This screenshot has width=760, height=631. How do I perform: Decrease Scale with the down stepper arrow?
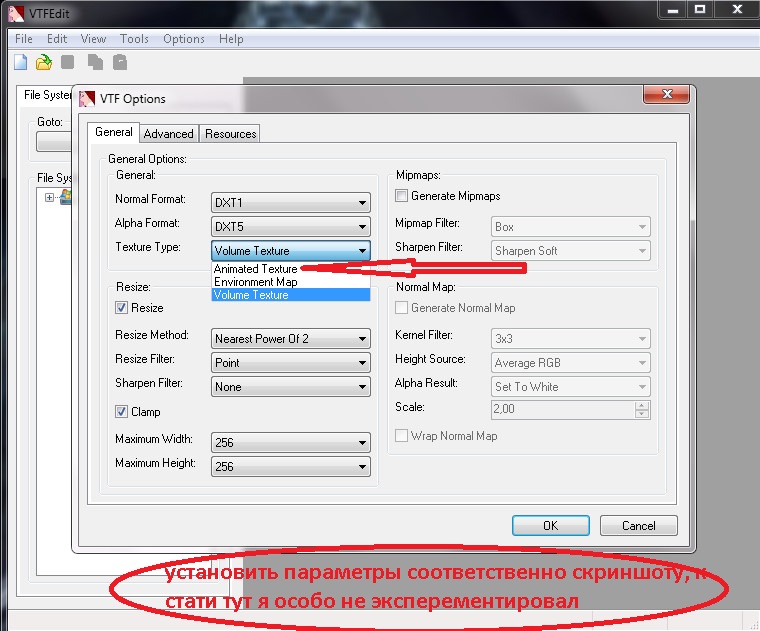[642, 414]
